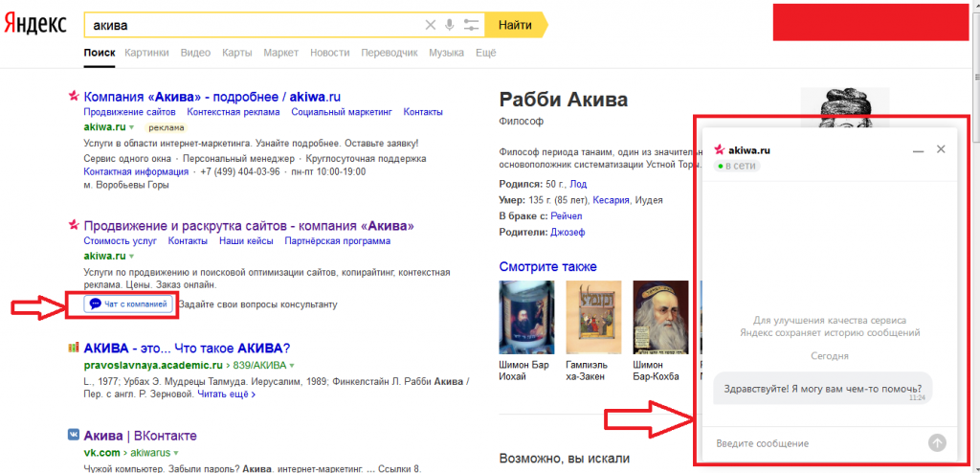This screenshot has width=980, height=473.
Task: Open Кесария link in the card
Action: pos(612,200)
